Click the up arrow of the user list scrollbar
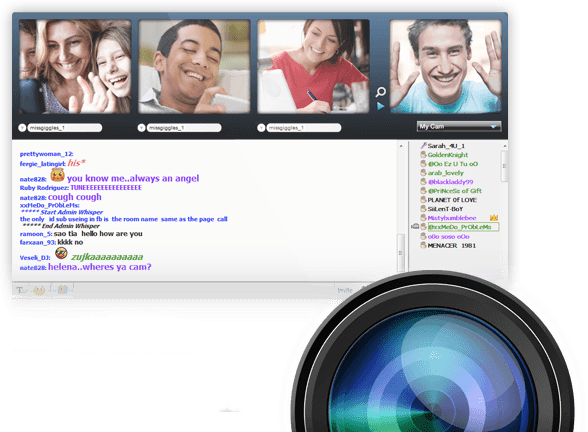The width and height of the screenshot is (588, 432). (505, 146)
